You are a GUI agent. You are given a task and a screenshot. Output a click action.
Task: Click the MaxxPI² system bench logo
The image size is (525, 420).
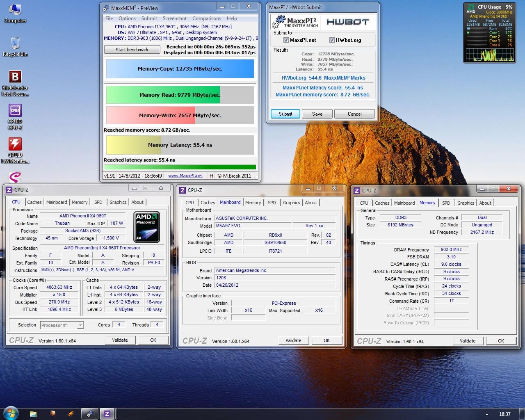click(296, 22)
